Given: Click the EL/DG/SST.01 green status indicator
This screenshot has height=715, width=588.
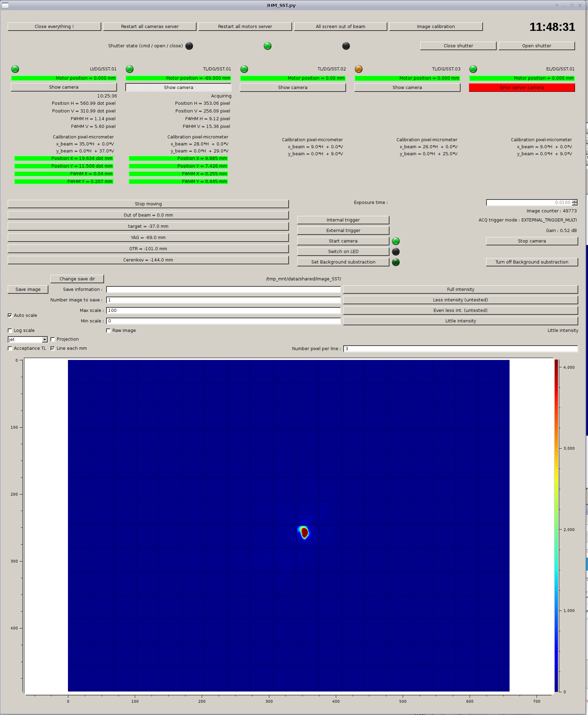Looking at the screenshot, I should point(473,69).
